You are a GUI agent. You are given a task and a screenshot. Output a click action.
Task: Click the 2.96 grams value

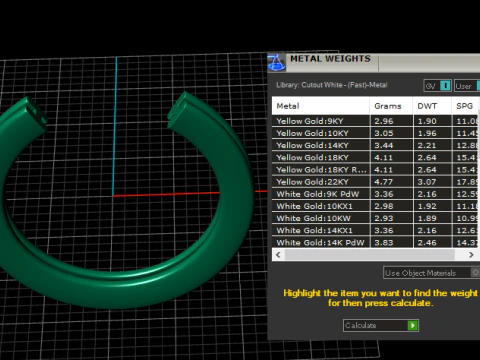click(384, 121)
